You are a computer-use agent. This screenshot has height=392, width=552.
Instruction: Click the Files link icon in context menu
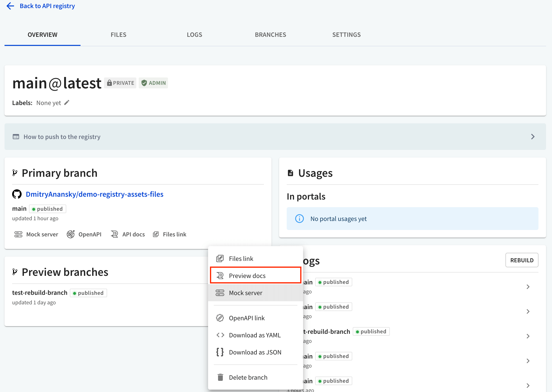point(220,258)
